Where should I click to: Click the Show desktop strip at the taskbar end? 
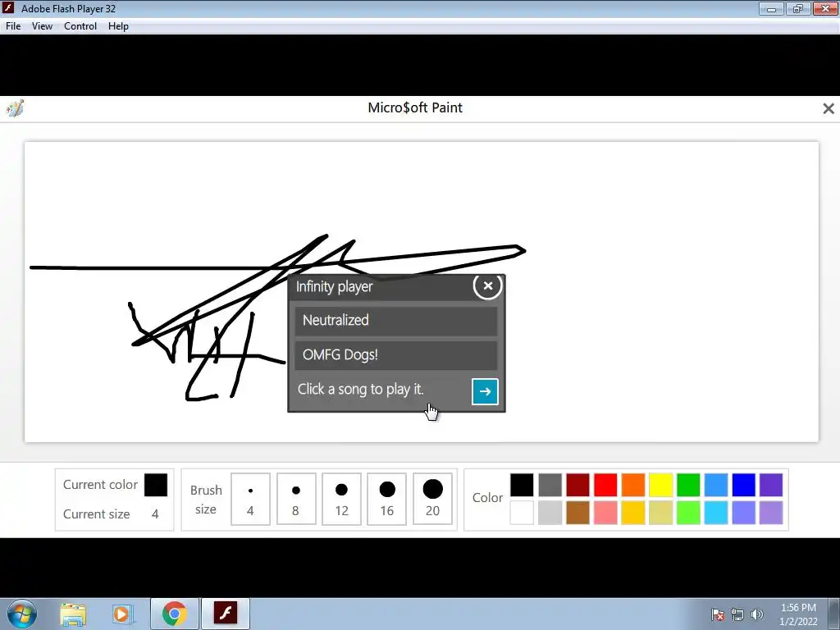[834, 614]
